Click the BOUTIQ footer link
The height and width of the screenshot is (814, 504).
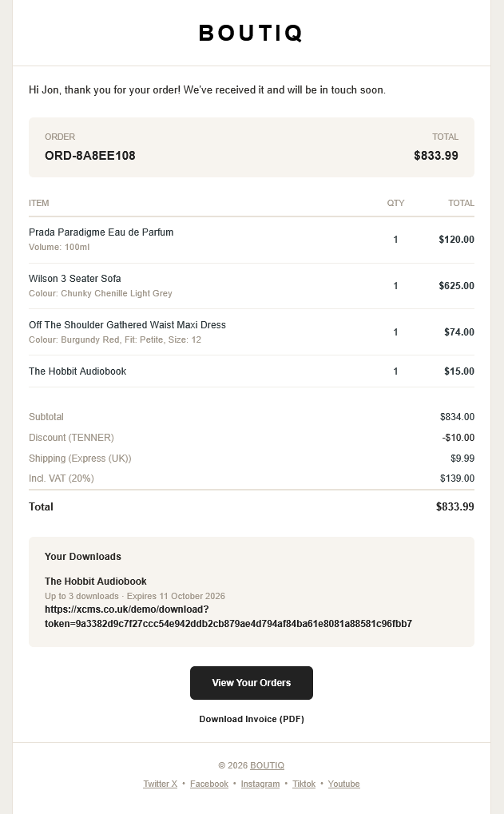pyautogui.click(x=267, y=765)
